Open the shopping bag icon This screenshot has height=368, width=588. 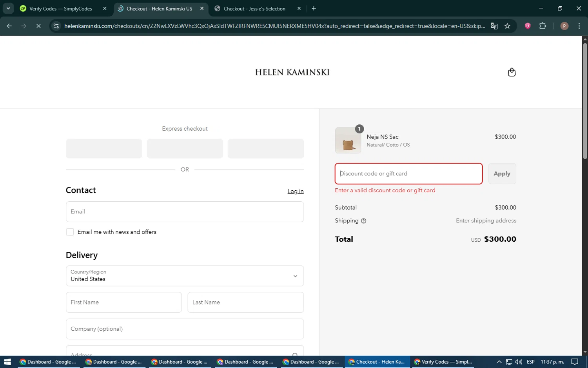click(512, 72)
